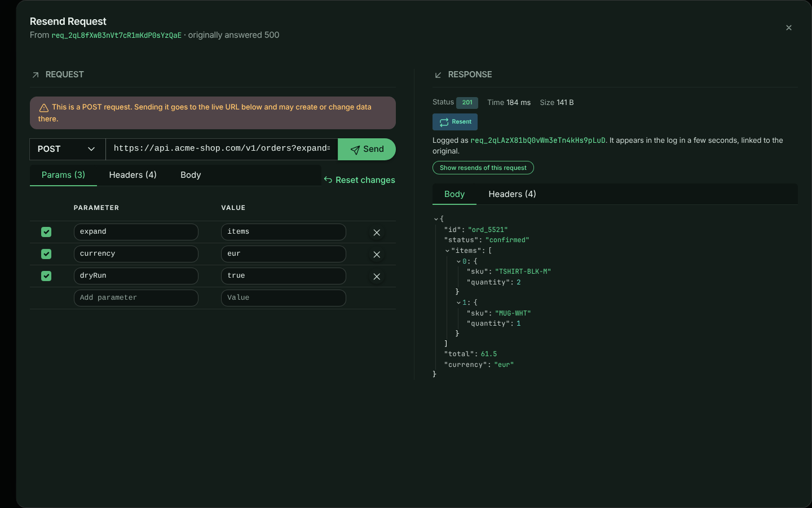Image resolution: width=812 pixels, height=508 pixels.
Task: Uncheck the expand parameter checkbox
Action: click(46, 232)
